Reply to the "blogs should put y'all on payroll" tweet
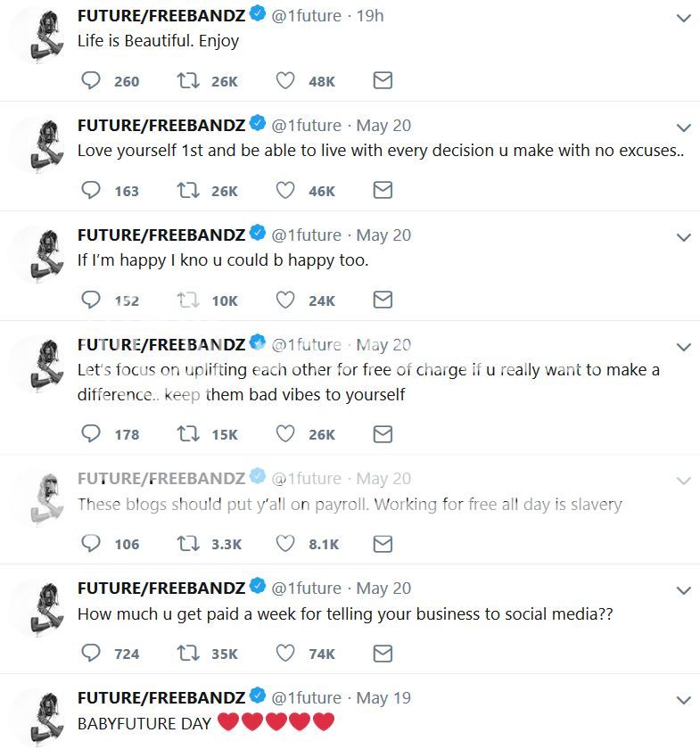Screen dimensions: 700x749 [91, 544]
